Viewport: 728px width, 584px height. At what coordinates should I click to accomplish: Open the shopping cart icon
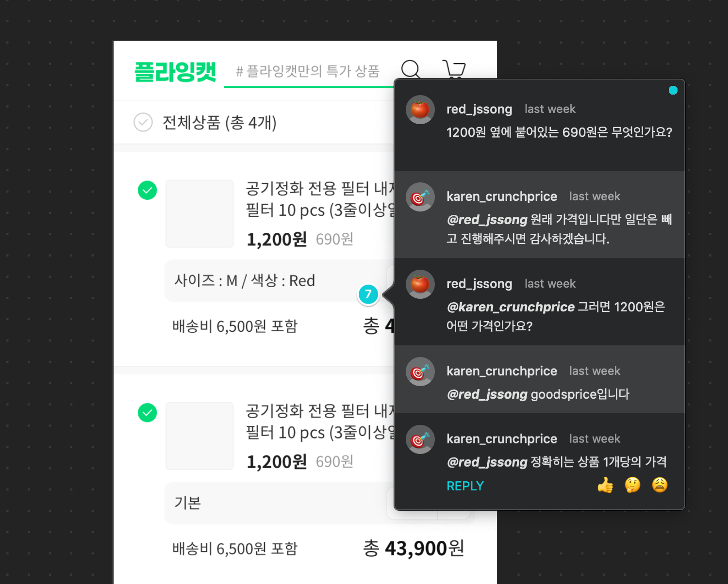tap(454, 69)
